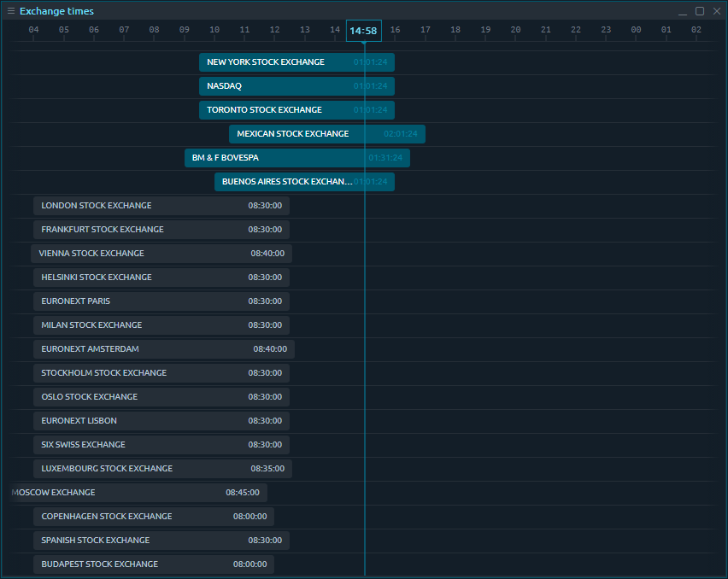Select the Euronext Amsterdam row
The height and width of the screenshot is (579, 728).
[164, 349]
